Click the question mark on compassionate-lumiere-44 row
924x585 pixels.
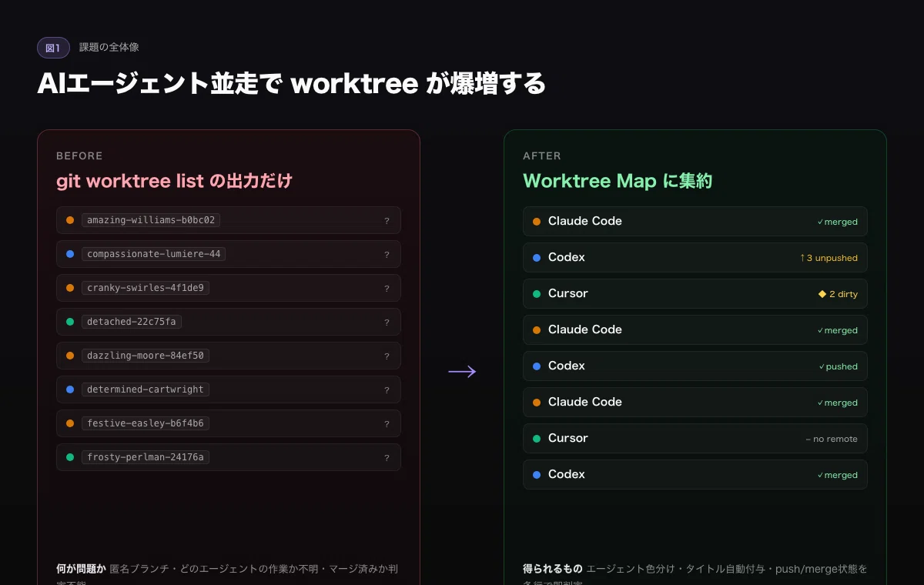click(387, 255)
